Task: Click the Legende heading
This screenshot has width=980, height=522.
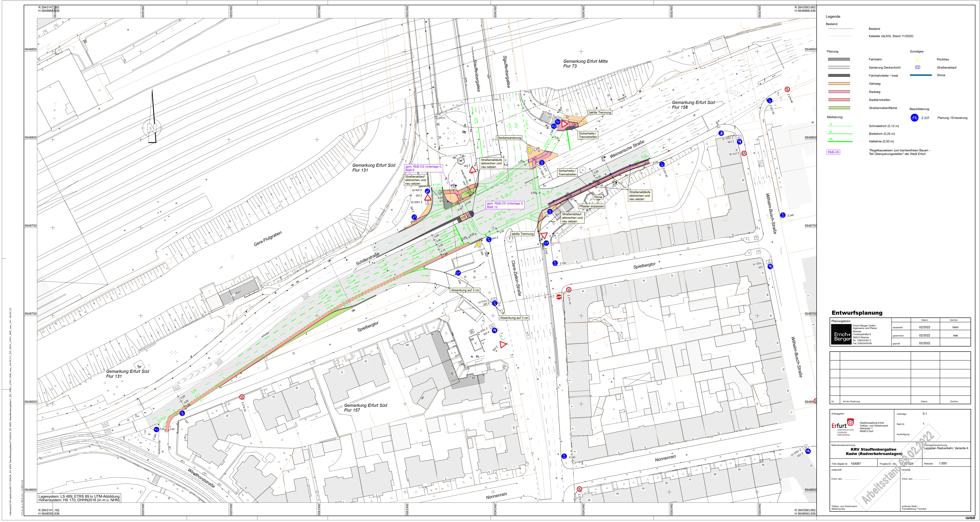Action: (x=833, y=17)
